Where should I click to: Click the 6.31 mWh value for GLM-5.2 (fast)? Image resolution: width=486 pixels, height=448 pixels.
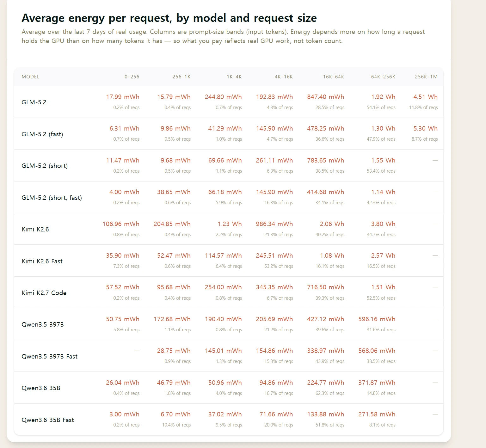click(x=125, y=128)
